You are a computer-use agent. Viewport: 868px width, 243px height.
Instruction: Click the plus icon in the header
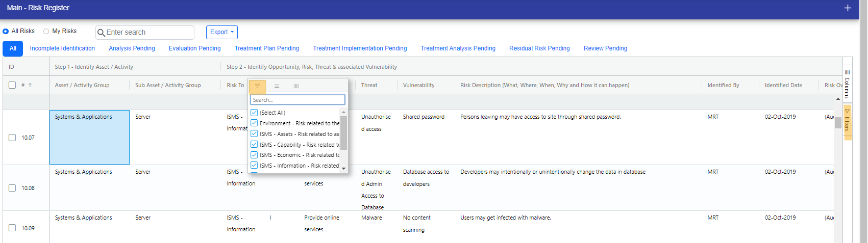pyautogui.click(x=848, y=8)
